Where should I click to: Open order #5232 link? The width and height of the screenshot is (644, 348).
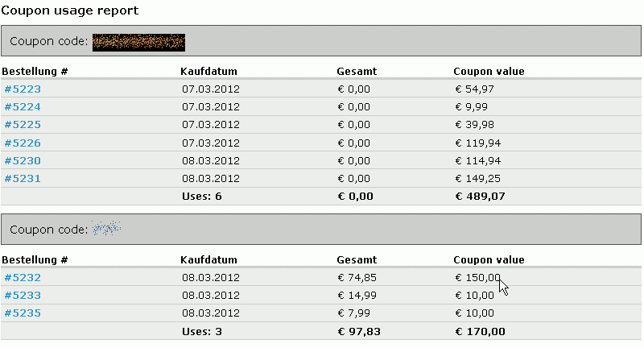tap(23, 278)
